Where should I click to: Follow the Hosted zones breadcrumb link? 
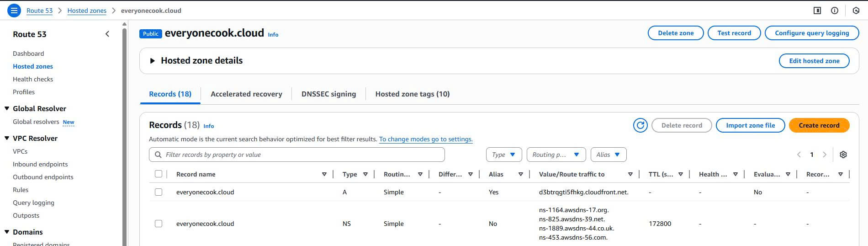(x=87, y=11)
